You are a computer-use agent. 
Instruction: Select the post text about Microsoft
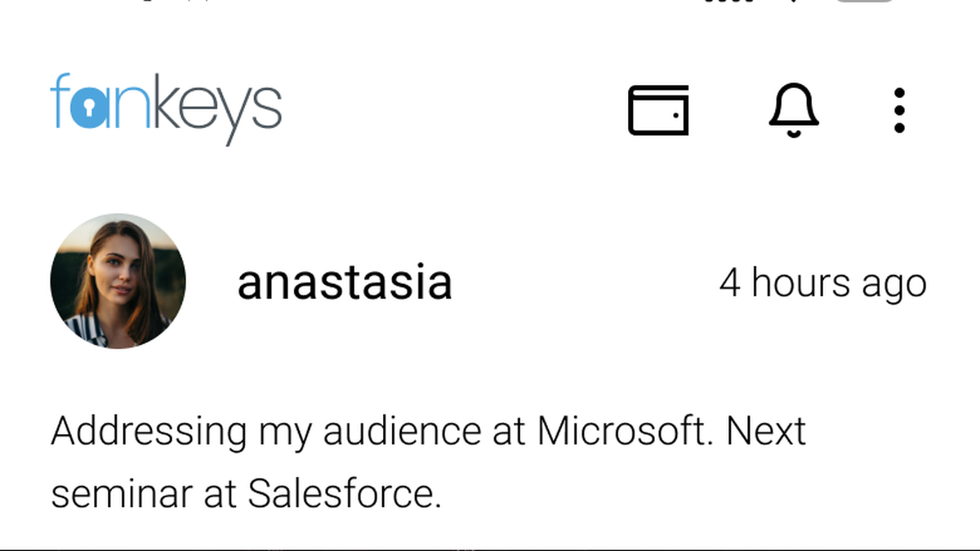pos(429,462)
